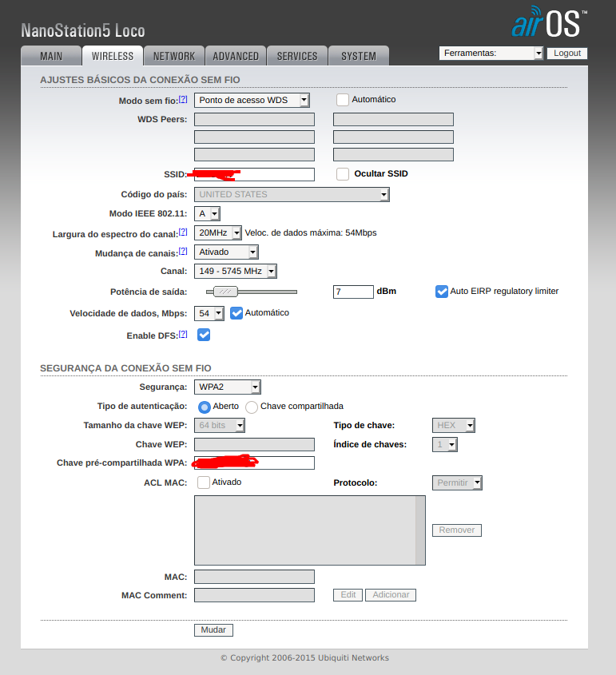Screen dimensions: 616x675
Task: Switch to the MAIN tab
Action: click(x=51, y=56)
